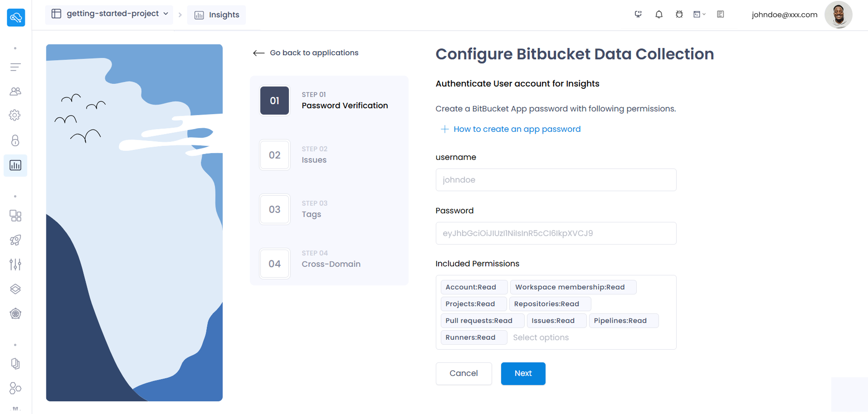The image size is (868, 414).
Task: Click the Cancel button
Action: (x=464, y=374)
